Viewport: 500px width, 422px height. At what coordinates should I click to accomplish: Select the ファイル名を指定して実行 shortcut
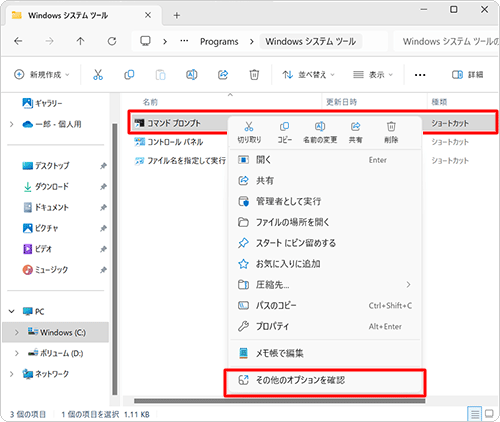tap(180, 161)
